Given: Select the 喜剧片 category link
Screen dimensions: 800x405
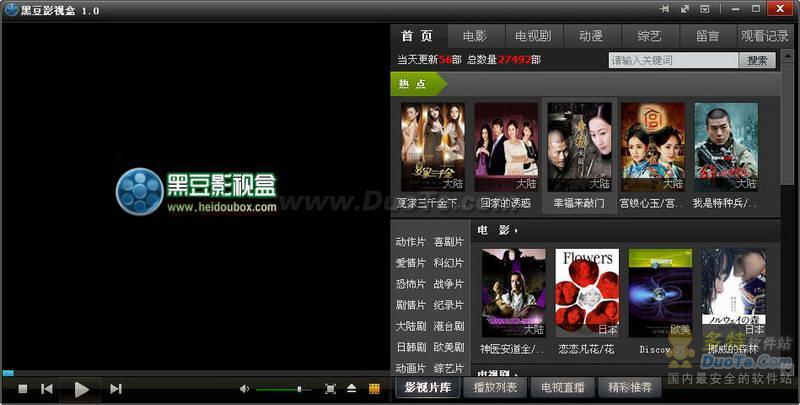Looking at the screenshot, I should 448,242.
